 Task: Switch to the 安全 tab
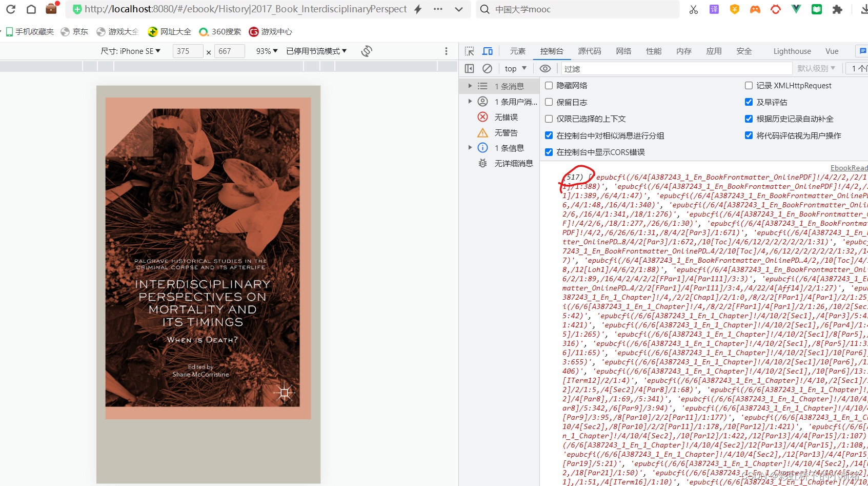[744, 51]
